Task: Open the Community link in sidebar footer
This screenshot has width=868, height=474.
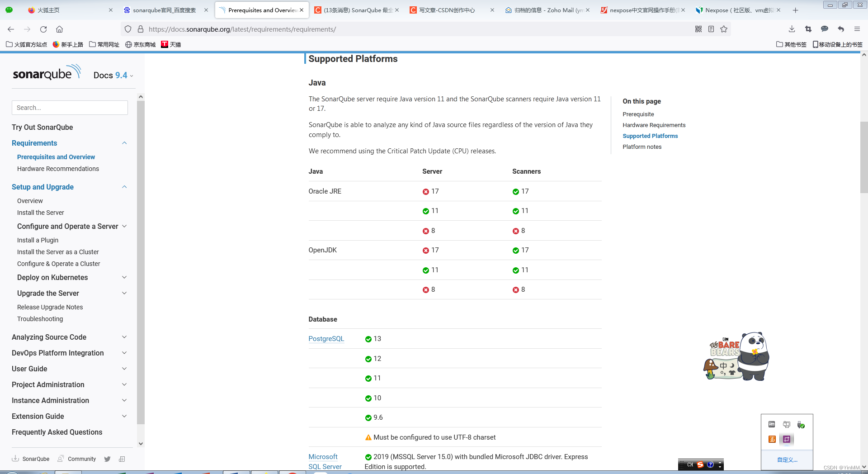Action: click(x=77, y=459)
